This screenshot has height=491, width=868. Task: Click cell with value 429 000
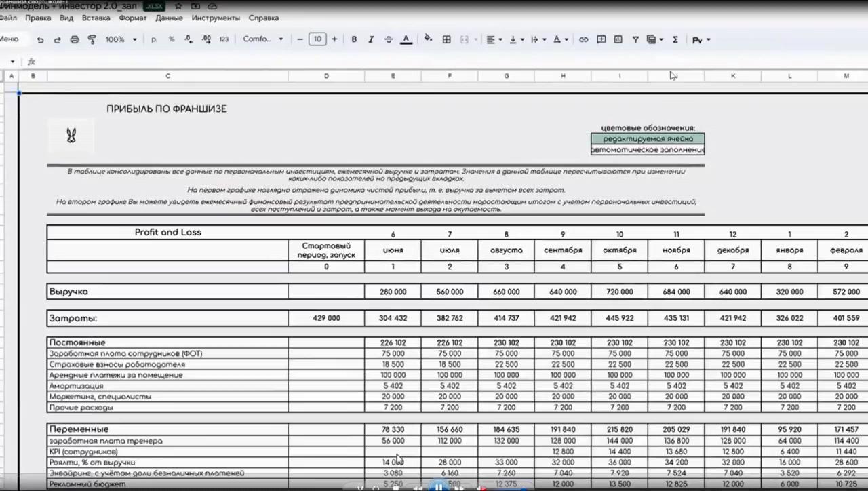[326, 318]
